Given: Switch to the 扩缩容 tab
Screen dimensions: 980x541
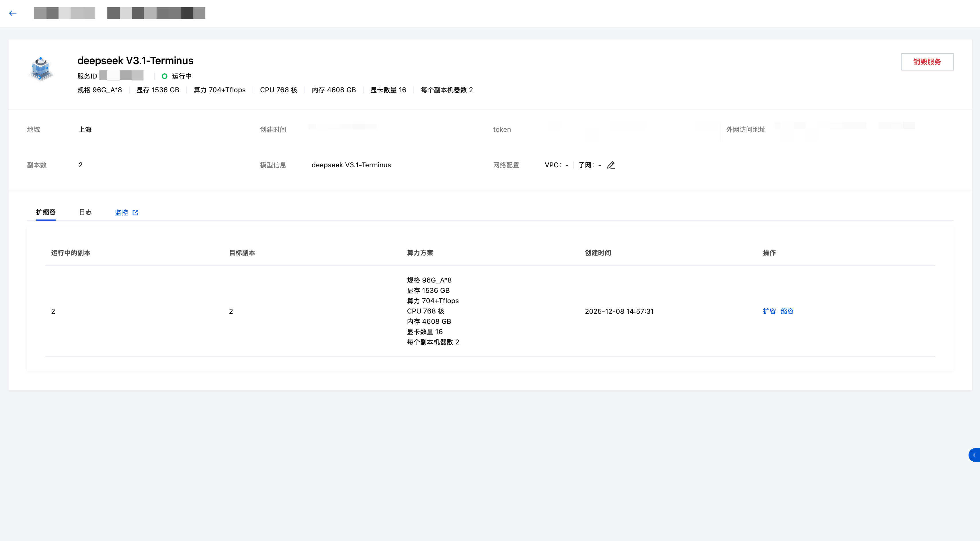Looking at the screenshot, I should coord(46,212).
